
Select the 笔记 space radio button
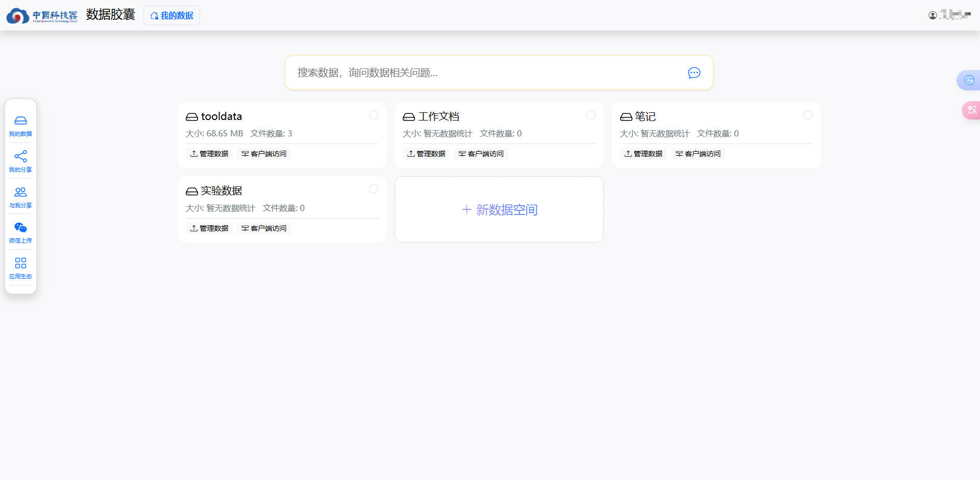point(807,115)
